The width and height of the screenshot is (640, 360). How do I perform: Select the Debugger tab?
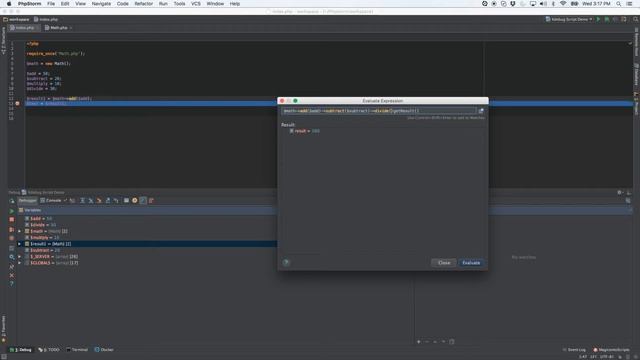point(27,200)
